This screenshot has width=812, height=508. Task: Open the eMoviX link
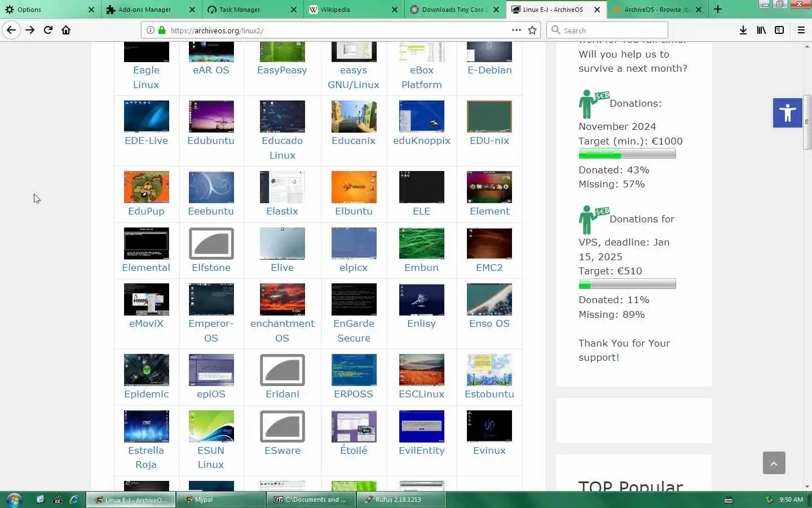tap(146, 323)
